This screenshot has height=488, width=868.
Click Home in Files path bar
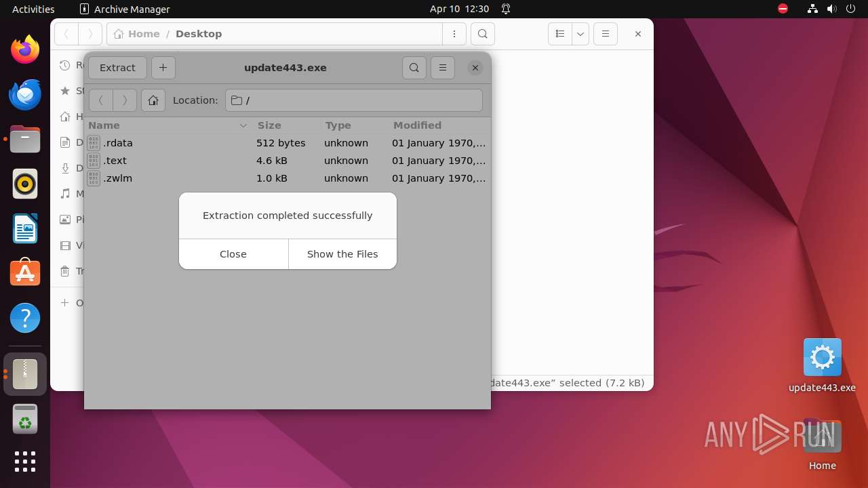coord(137,34)
